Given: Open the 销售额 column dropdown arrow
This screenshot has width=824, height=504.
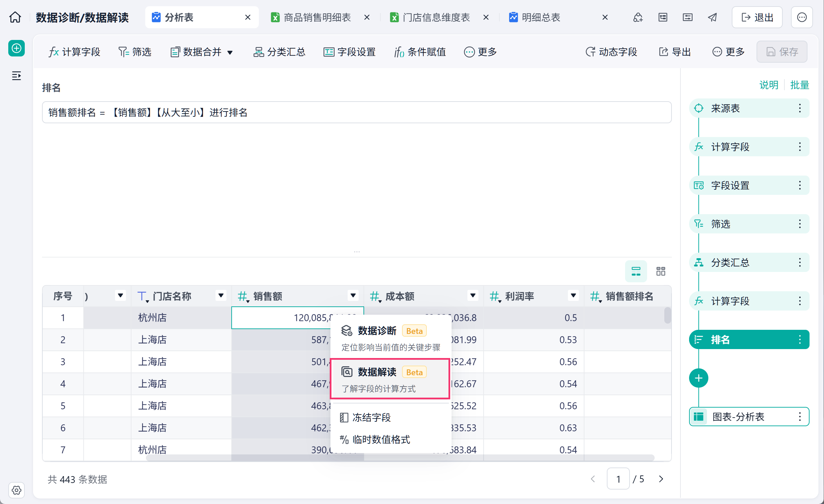Looking at the screenshot, I should coord(353,296).
